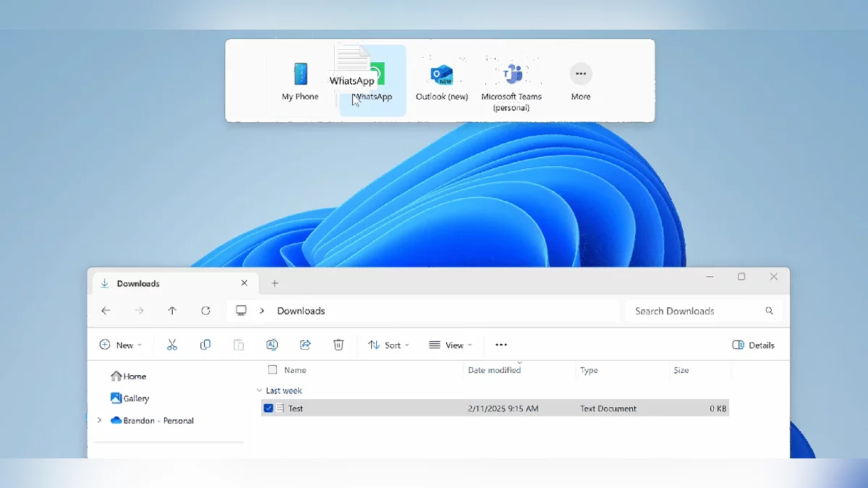The image size is (868, 488).
Task: Pick Microsoft Teams (personal) share target
Action: [511, 83]
